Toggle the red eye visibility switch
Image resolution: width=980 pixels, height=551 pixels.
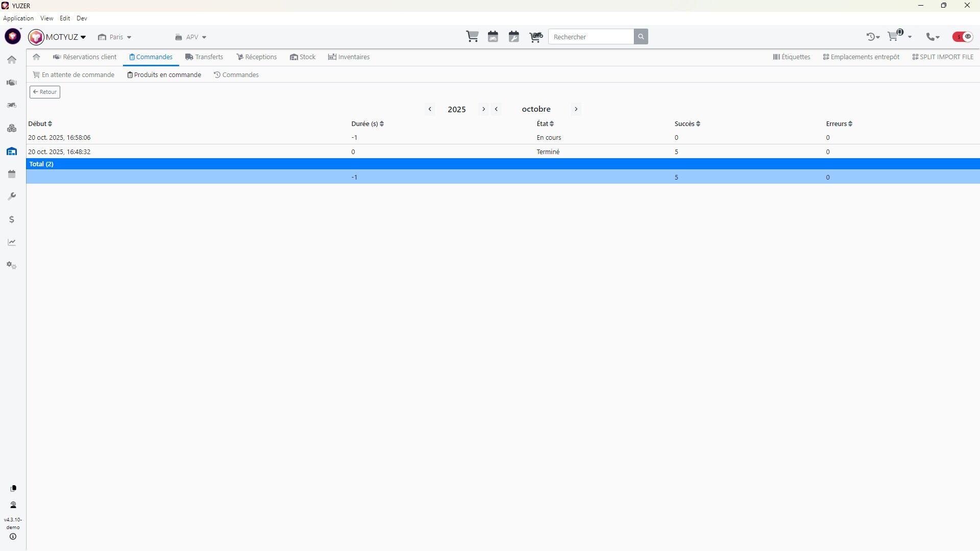(x=963, y=37)
